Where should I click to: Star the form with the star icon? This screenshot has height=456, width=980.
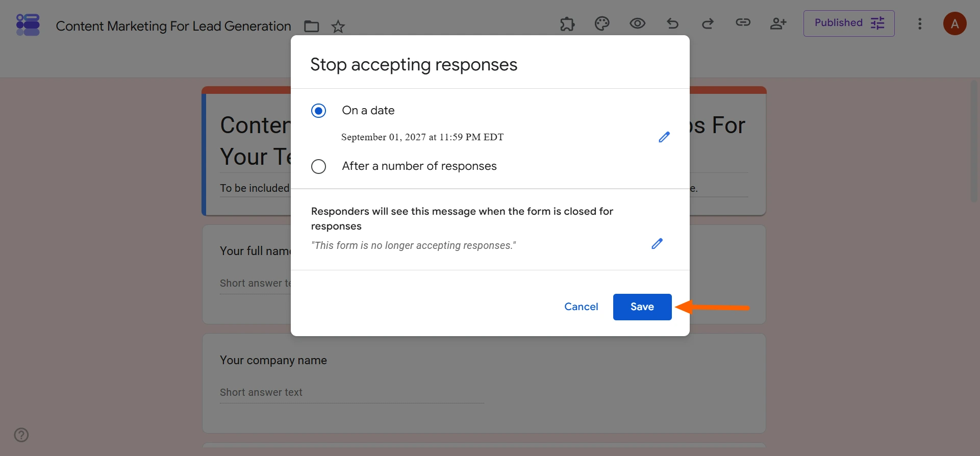click(x=338, y=26)
